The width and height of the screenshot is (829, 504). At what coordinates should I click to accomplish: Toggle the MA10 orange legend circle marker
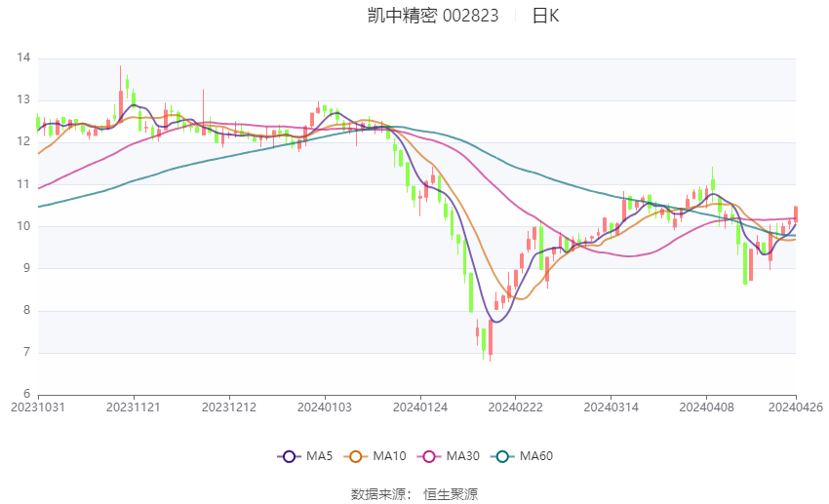click(356, 455)
